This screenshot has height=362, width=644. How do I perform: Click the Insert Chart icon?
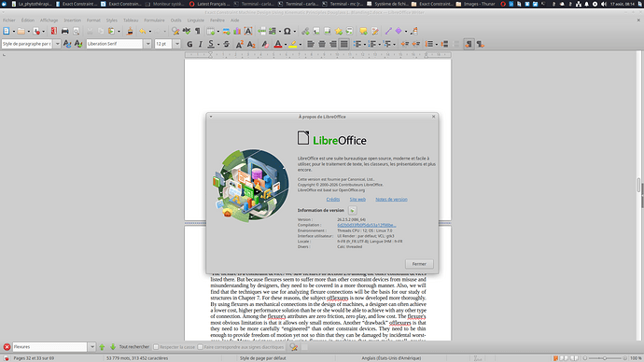pos(237,31)
